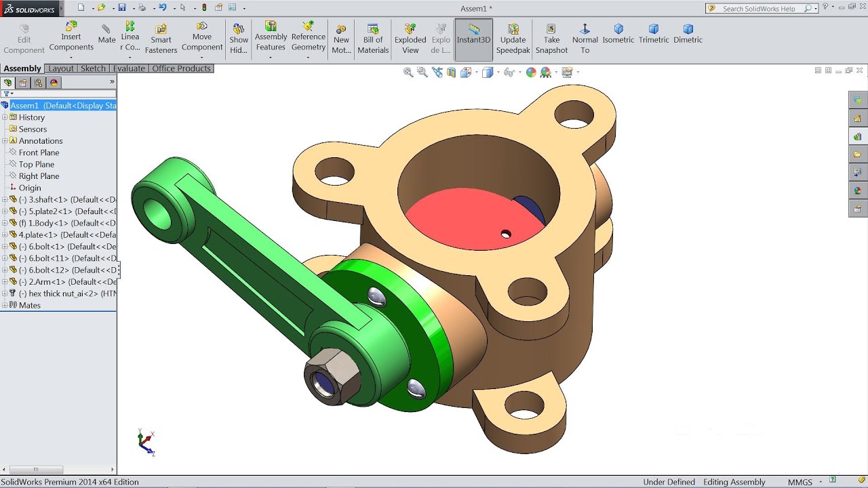Click the New document icon
Viewport: 868px width, 488px height.
click(81, 7)
